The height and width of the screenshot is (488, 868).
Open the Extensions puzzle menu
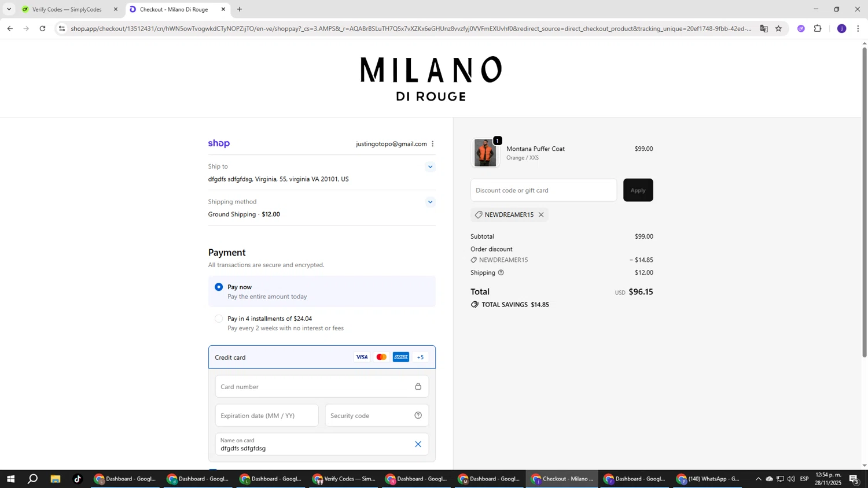click(818, 28)
